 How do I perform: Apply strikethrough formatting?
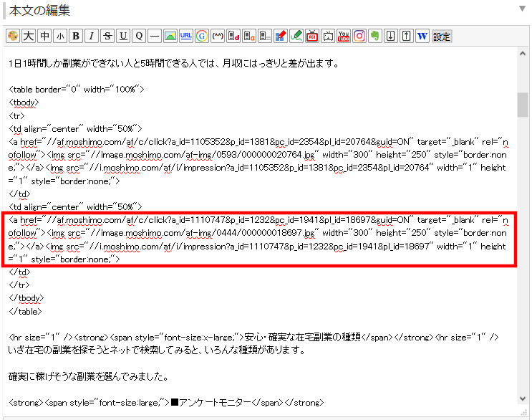(x=107, y=36)
